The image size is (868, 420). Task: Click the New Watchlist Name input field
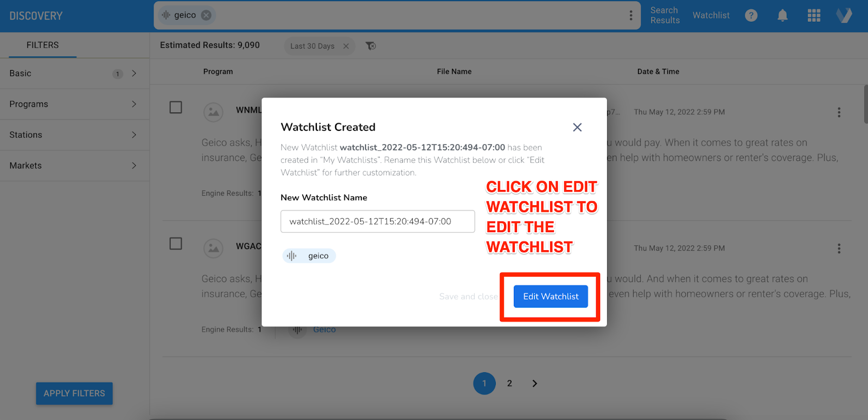pyautogui.click(x=378, y=221)
